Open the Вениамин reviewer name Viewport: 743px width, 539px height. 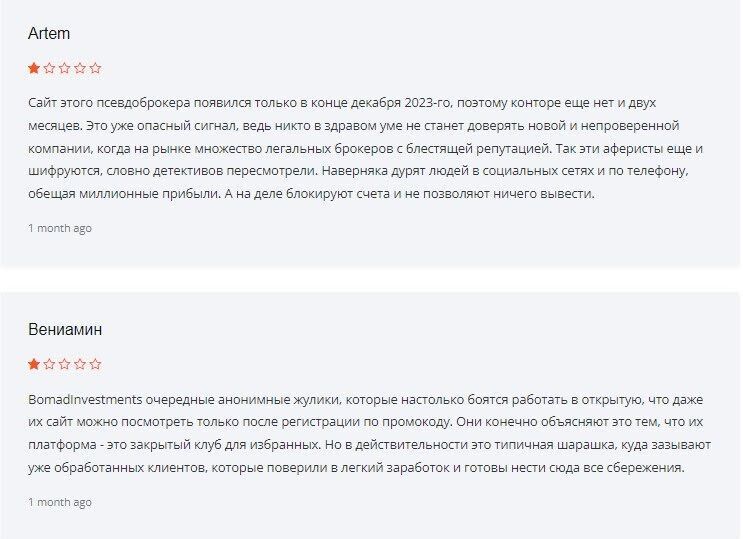click(65, 330)
